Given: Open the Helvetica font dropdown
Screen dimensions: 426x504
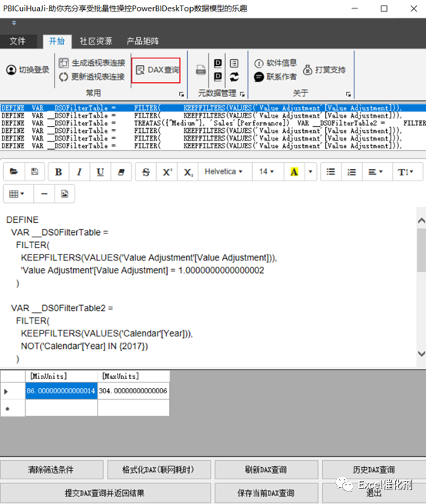Looking at the screenshot, I should click(x=224, y=171).
